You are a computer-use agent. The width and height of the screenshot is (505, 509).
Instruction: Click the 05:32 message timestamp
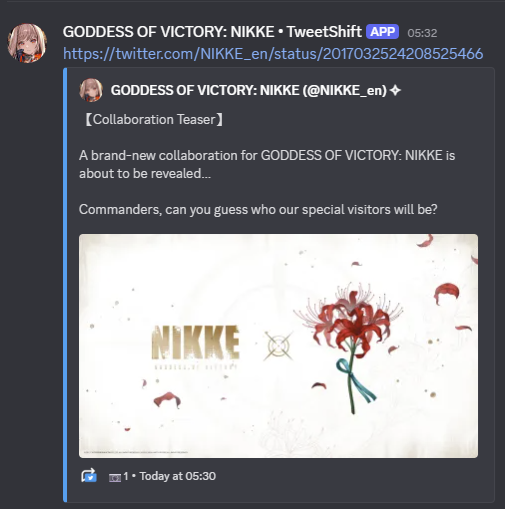coord(422,33)
